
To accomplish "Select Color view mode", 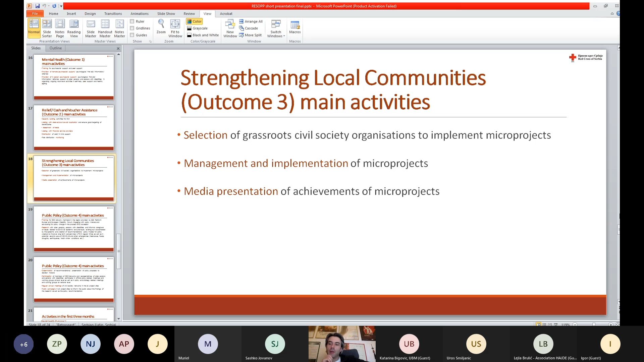I will 194,21.
